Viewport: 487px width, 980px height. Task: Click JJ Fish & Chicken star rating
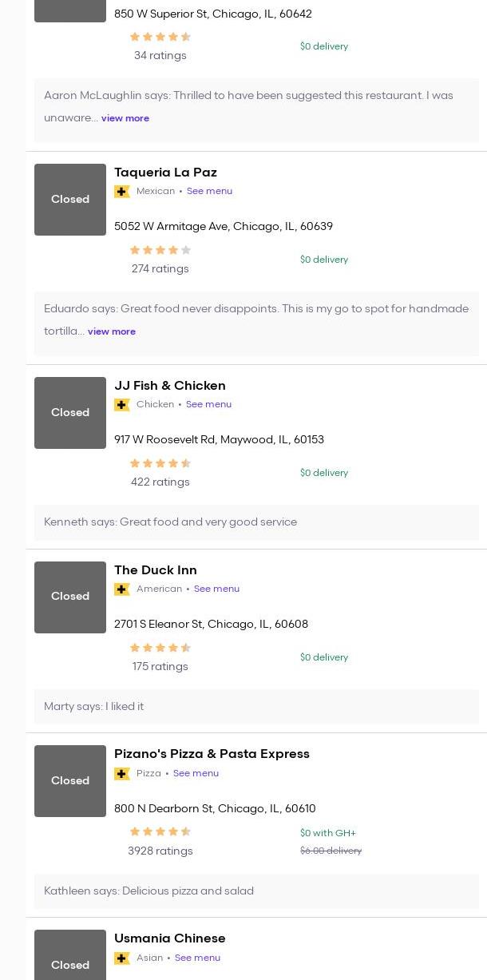160,464
